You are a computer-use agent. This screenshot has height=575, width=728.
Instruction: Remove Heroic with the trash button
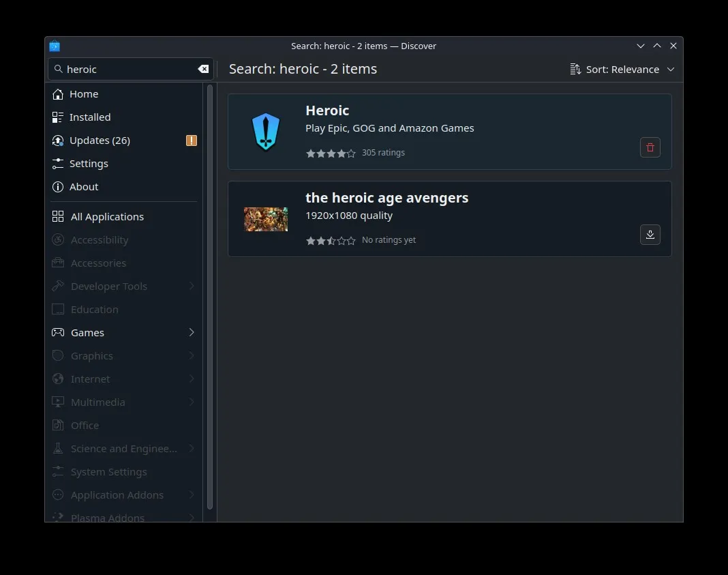click(x=650, y=147)
